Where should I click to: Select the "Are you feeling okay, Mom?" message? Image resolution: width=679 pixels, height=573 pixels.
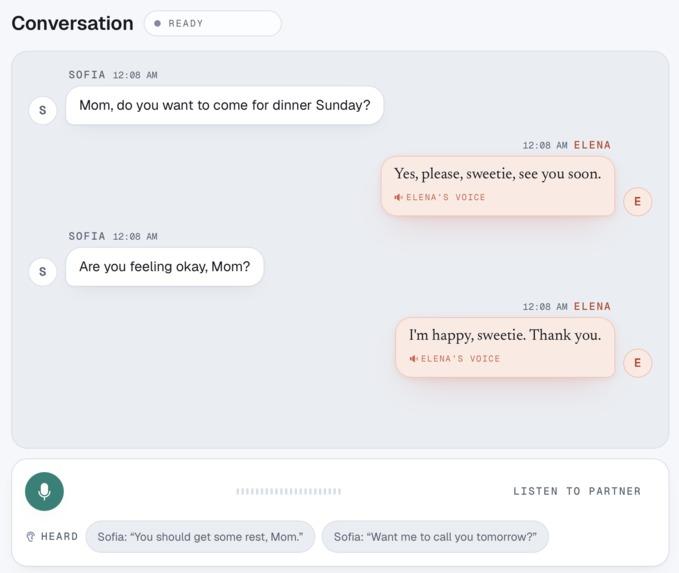tap(165, 267)
